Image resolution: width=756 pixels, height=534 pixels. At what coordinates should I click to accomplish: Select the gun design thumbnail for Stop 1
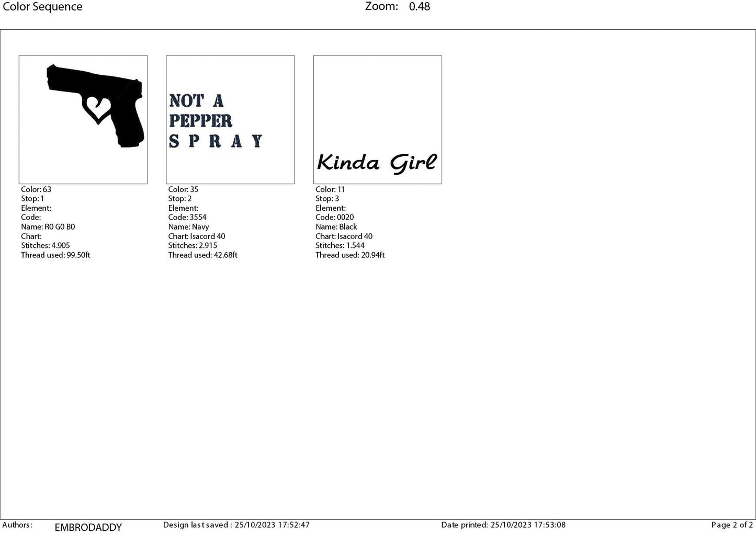coord(83,119)
